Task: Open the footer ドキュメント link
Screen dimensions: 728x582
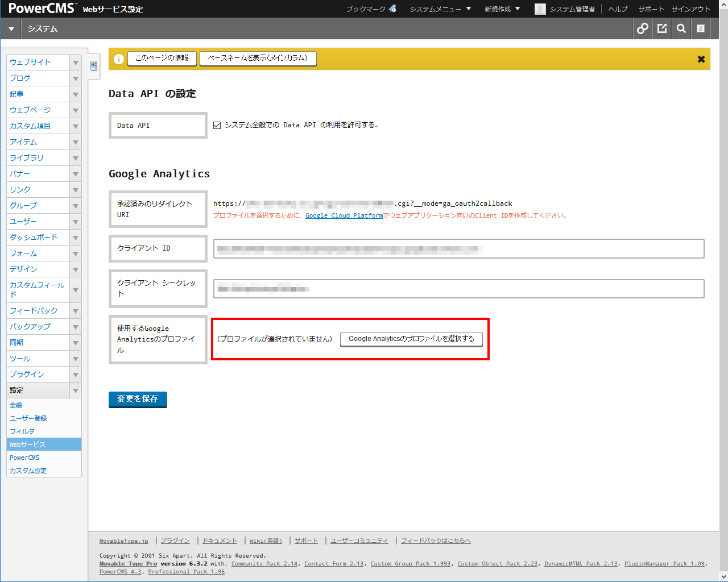Action: click(x=220, y=541)
